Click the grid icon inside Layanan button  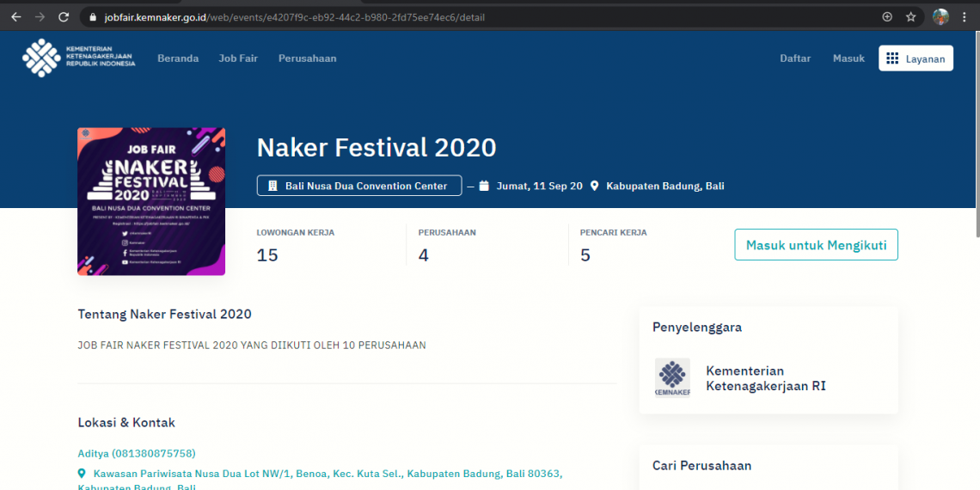(x=892, y=58)
